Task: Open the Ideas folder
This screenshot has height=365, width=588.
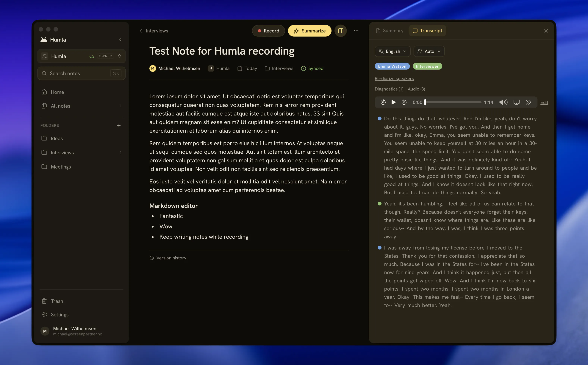Action: tap(81, 138)
